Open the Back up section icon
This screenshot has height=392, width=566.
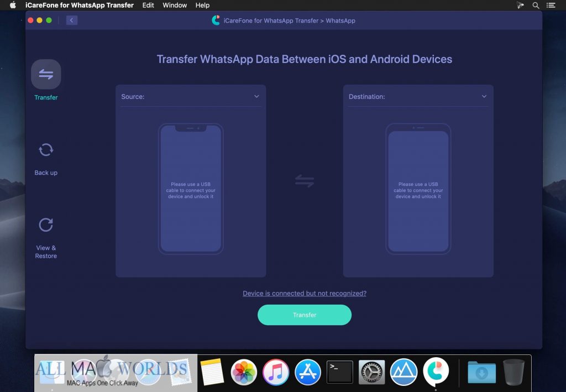46,150
